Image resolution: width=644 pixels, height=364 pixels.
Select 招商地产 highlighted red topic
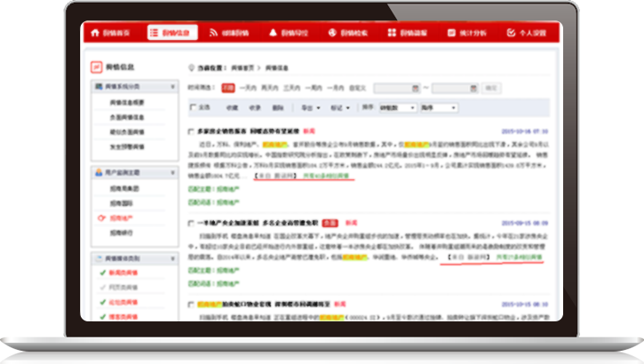[121, 218]
